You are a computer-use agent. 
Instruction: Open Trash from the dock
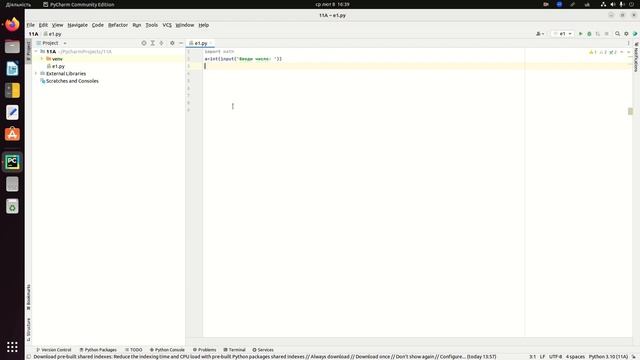click(12, 206)
